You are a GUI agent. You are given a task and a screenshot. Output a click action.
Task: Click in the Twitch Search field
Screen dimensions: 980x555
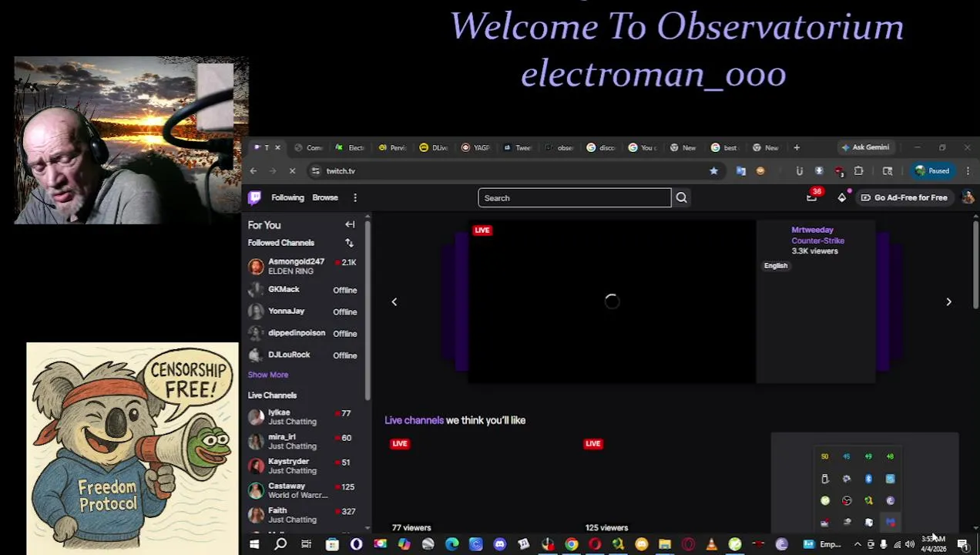pyautogui.click(x=574, y=198)
